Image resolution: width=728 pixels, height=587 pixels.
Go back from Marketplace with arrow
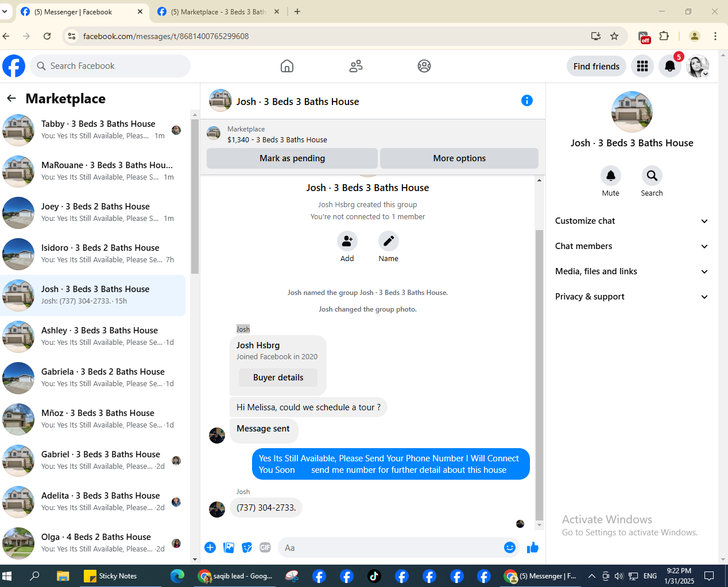11,99
